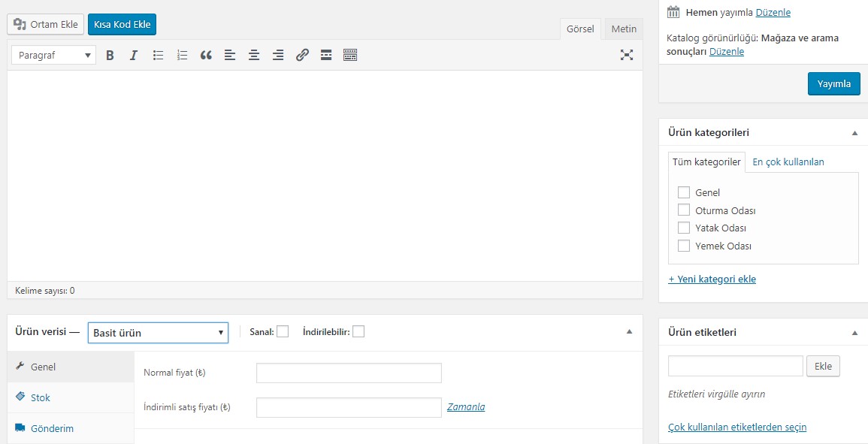
Task: Insert or edit a link
Action: pos(302,55)
